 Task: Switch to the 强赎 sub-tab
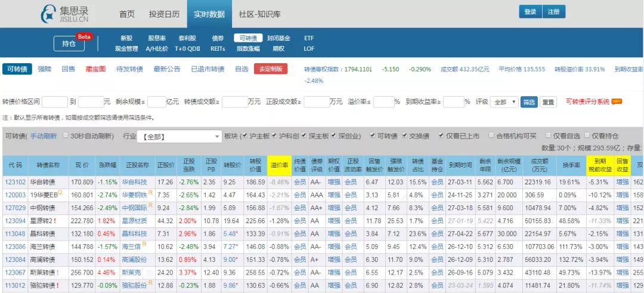click(44, 69)
